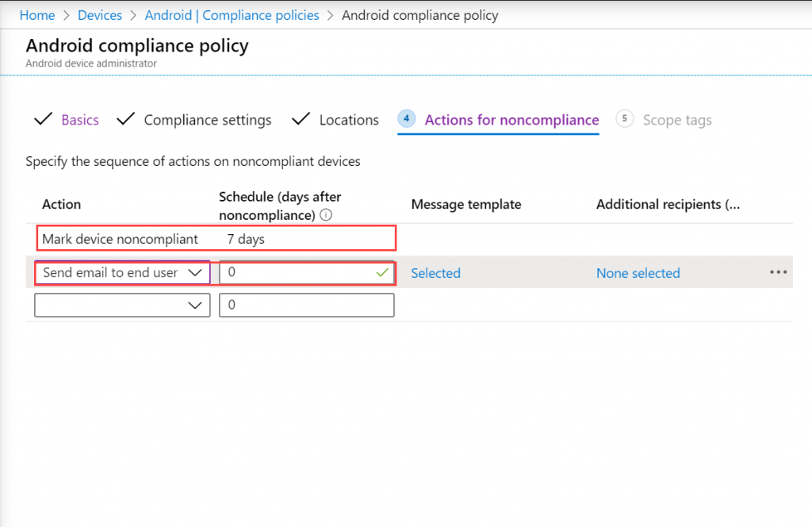
Task: Click the Devices breadcrumb link
Action: click(x=100, y=14)
